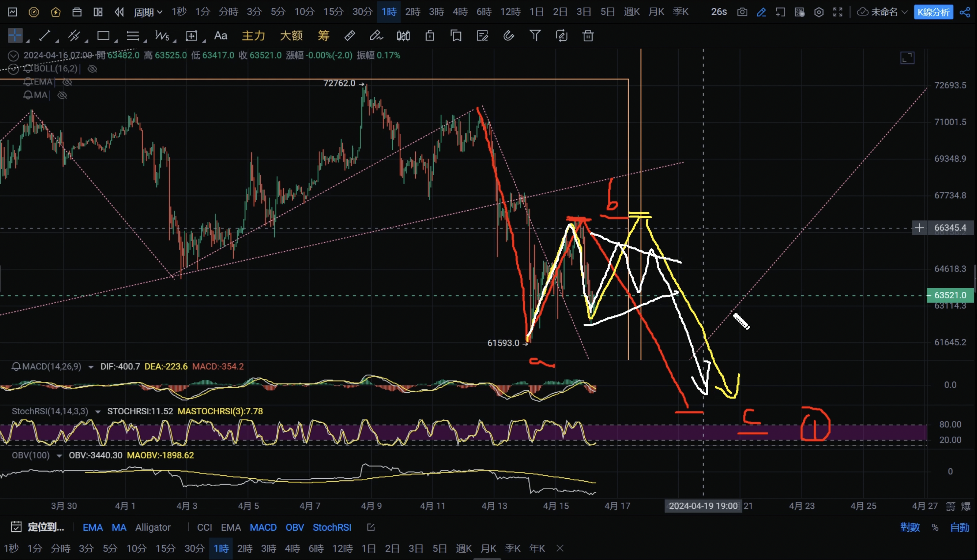Toggle CCI indicator in bottom bar
This screenshot has width=977, height=560.
coord(204,527)
